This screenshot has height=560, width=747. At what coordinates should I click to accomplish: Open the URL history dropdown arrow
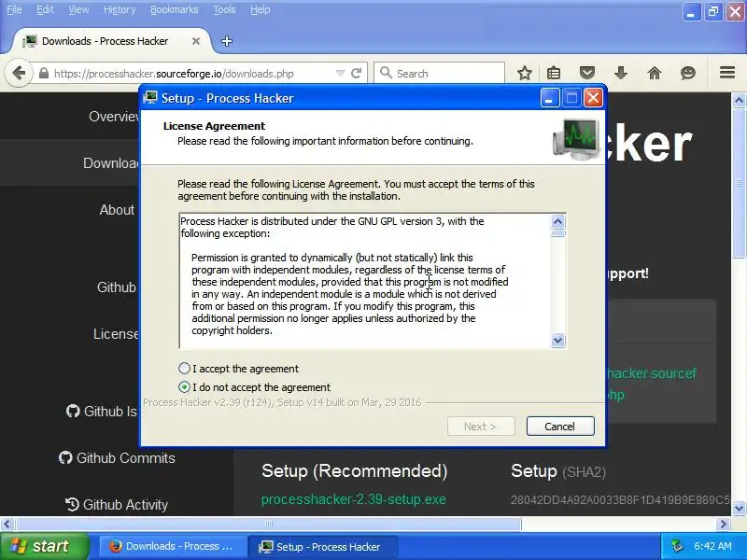pos(340,74)
